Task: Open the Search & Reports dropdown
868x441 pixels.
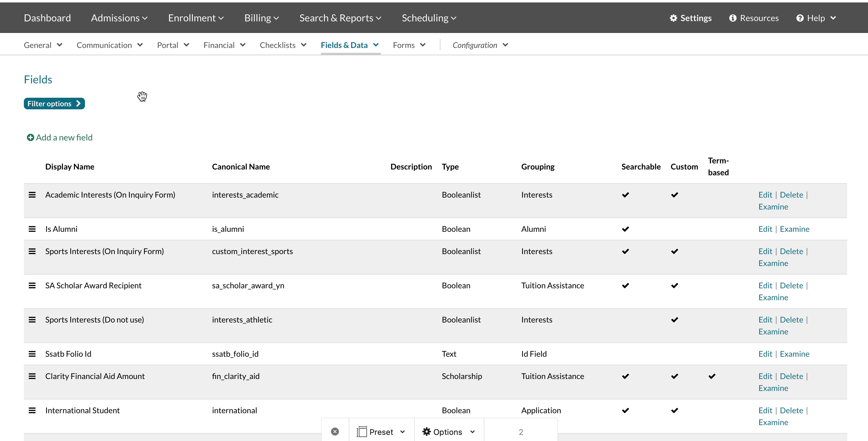Action: [340, 18]
